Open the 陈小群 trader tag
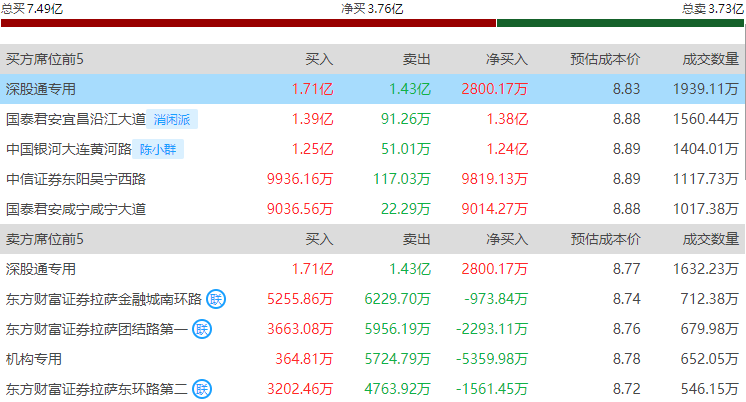This screenshot has width=746, height=402. click(x=158, y=149)
